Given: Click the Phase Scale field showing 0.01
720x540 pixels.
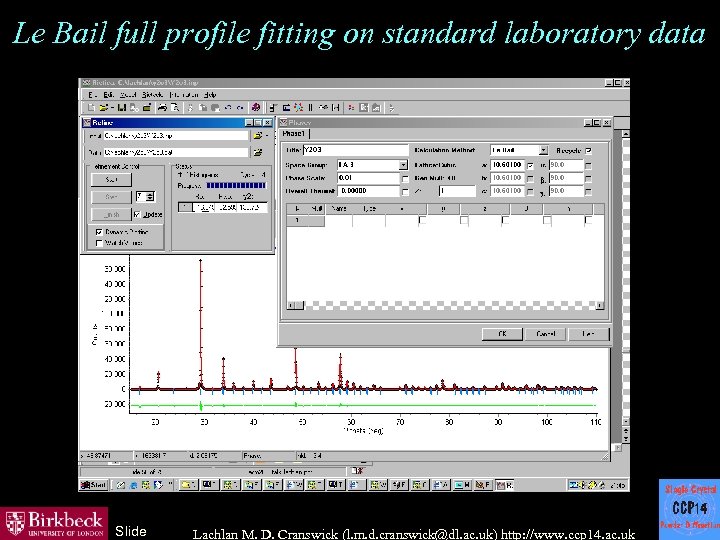Looking at the screenshot, I should pyautogui.click(x=368, y=178).
